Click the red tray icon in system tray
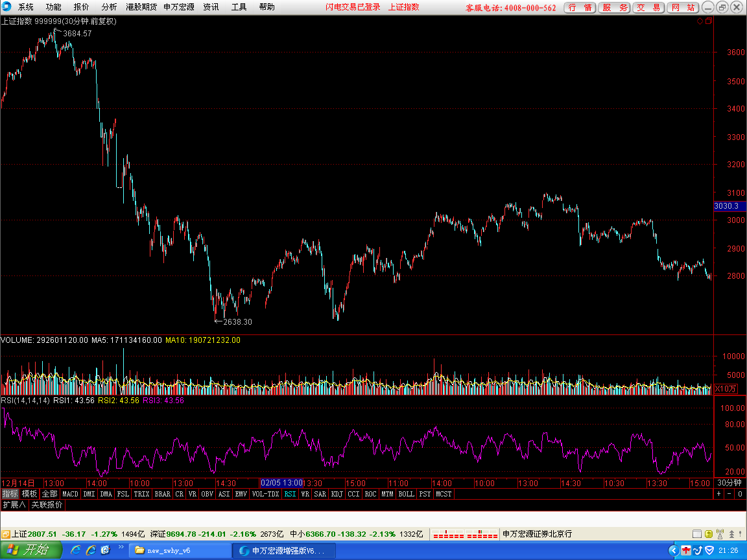The width and height of the screenshot is (747, 560). (685, 550)
